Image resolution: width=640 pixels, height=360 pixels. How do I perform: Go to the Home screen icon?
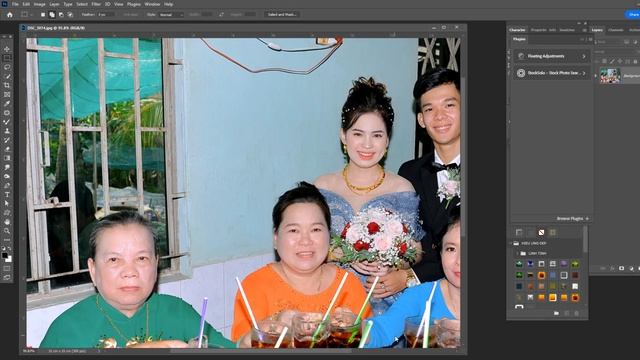click(x=9, y=14)
